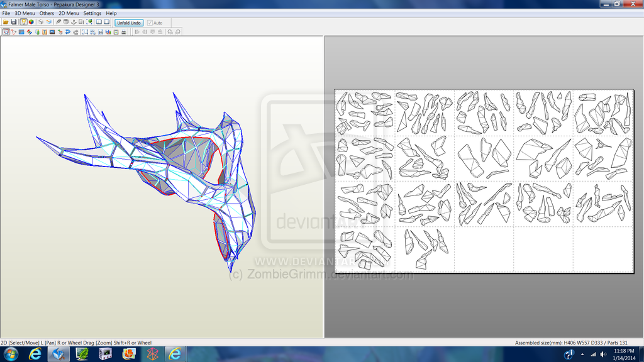Click the red-green-blue colored cube icon
The image size is (644, 362).
click(31, 22)
